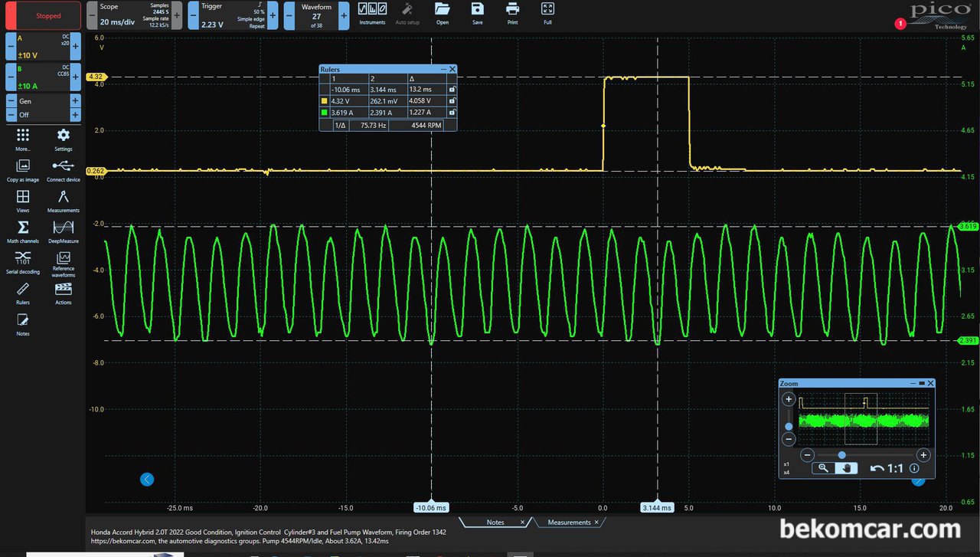Image resolution: width=980 pixels, height=557 pixels.
Task: Select the -10.06 ms time ruler handle
Action: pos(431,507)
